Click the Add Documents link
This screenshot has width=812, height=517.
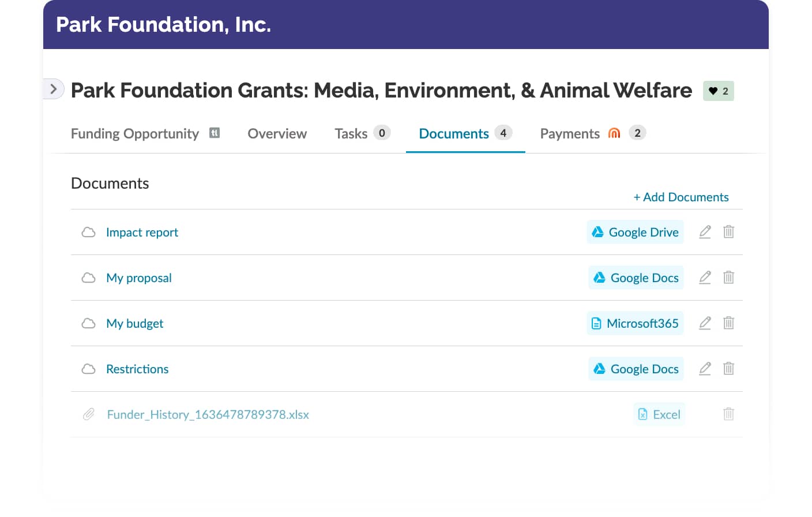pyautogui.click(x=681, y=197)
